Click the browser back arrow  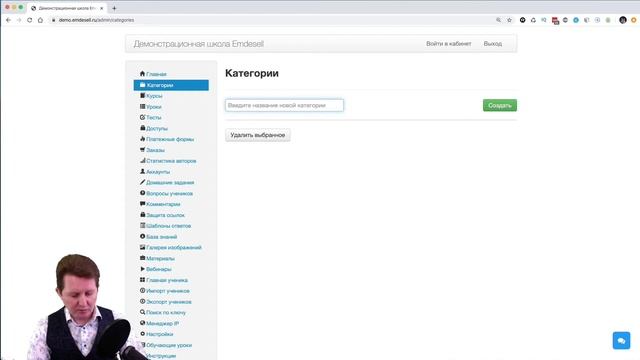pyautogui.click(x=9, y=20)
